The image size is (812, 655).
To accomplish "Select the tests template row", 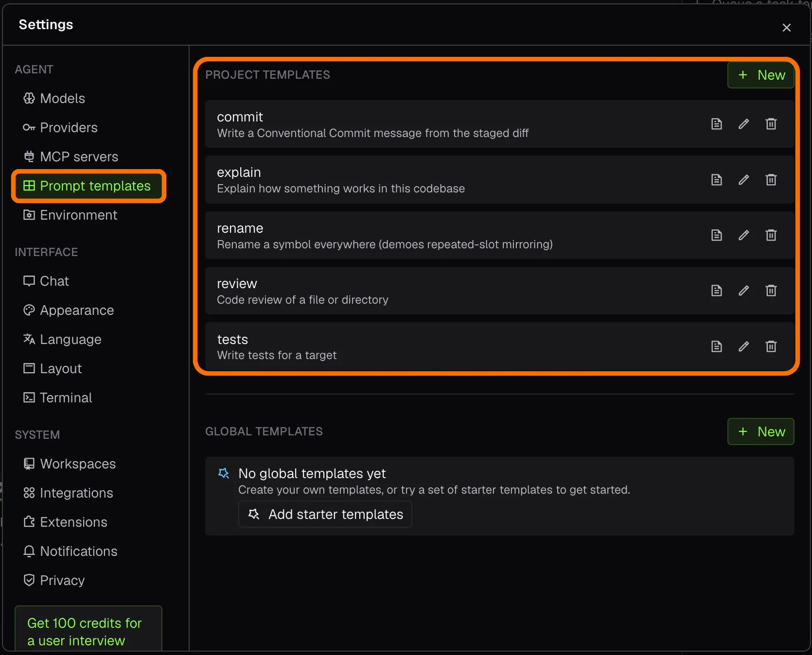I will pyautogui.click(x=499, y=346).
